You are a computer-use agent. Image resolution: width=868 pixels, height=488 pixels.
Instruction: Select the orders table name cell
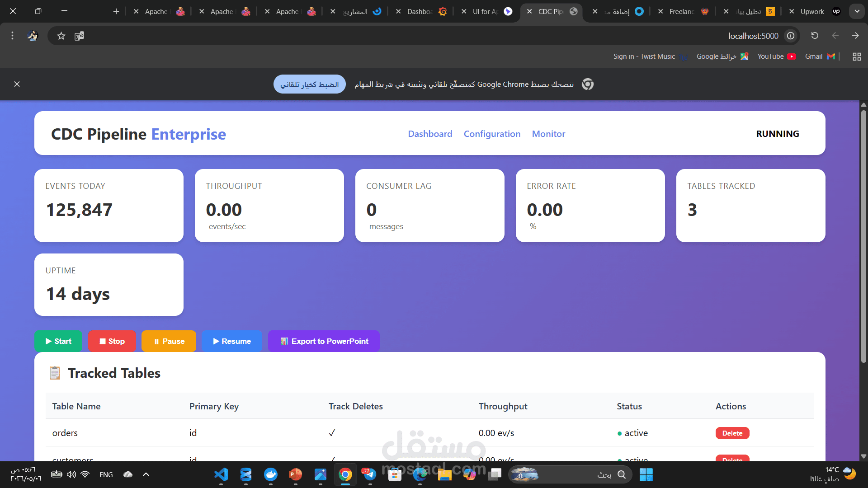[x=65, y=433]
